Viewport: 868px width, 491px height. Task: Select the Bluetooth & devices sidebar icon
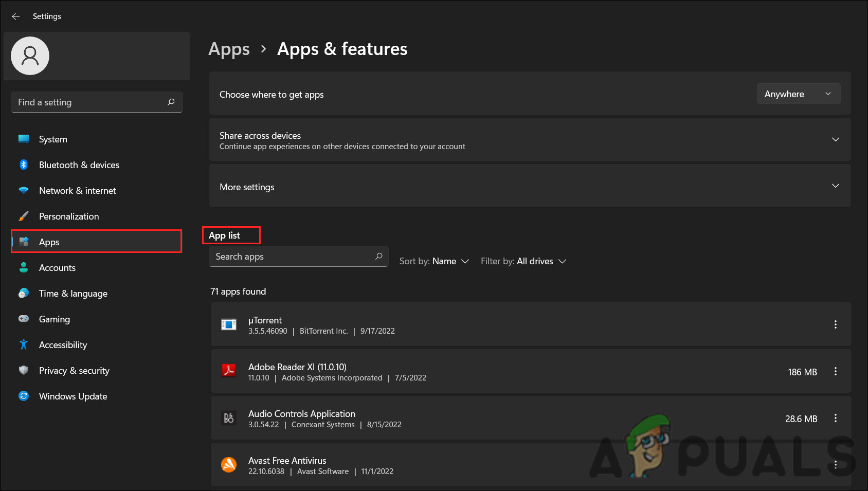pyautogui.click(x=24, y=165)
